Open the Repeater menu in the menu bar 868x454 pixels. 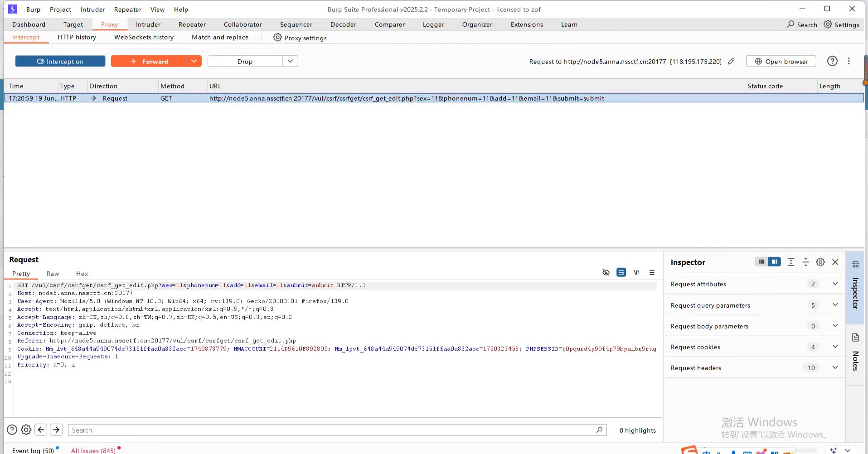pyautogui.click(x=128, y=10)
